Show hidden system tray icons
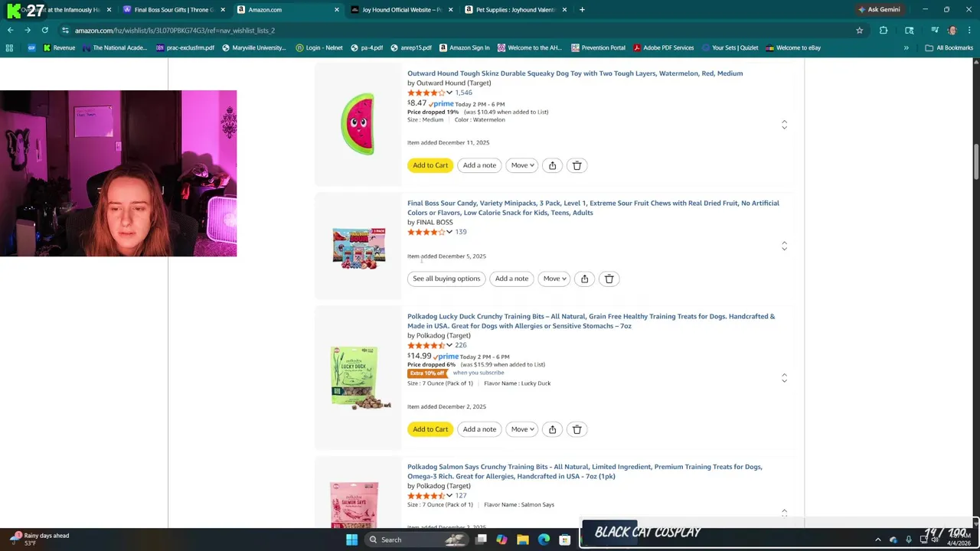Screen dimensions: 980x551 click(877, 540)
